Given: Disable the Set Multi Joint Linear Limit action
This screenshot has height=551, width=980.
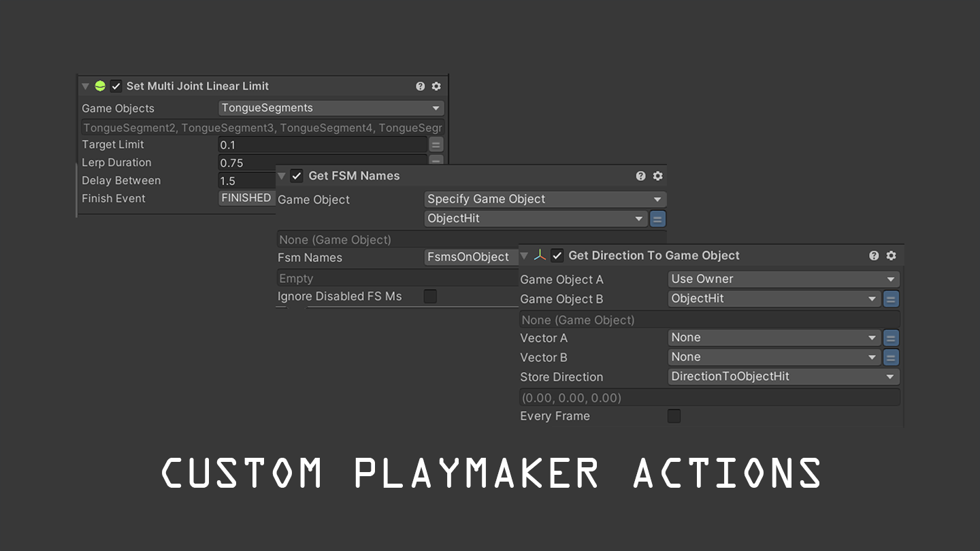Looking at the screenshot, I should pyautogui.click(x=116, y=86).
